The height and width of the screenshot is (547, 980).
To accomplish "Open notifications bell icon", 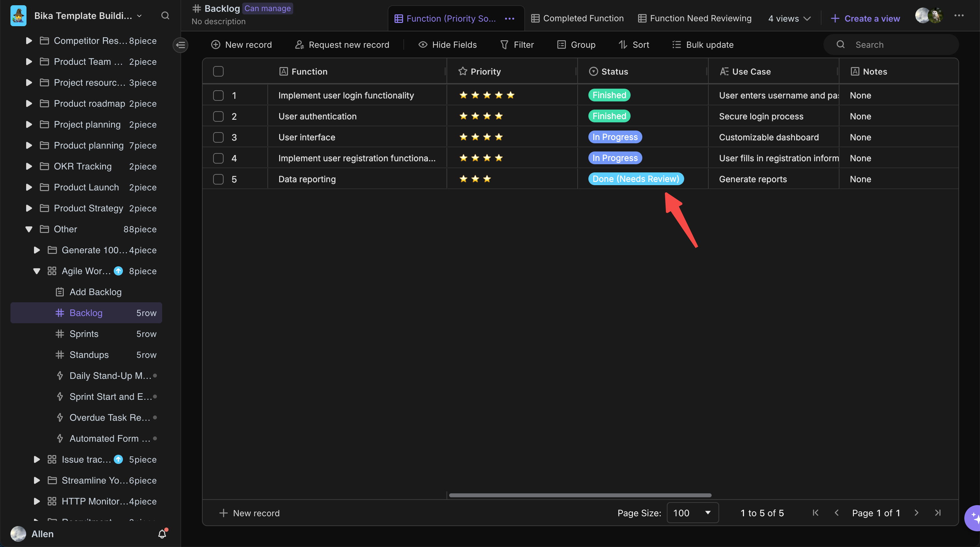I will tap(162, 534).
